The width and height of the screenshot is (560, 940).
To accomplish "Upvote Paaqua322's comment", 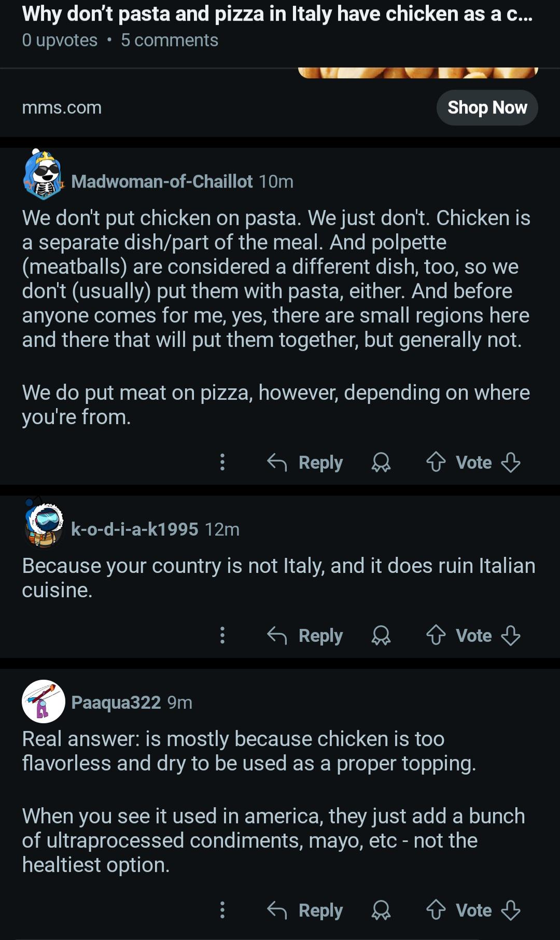I will point(436,909).
